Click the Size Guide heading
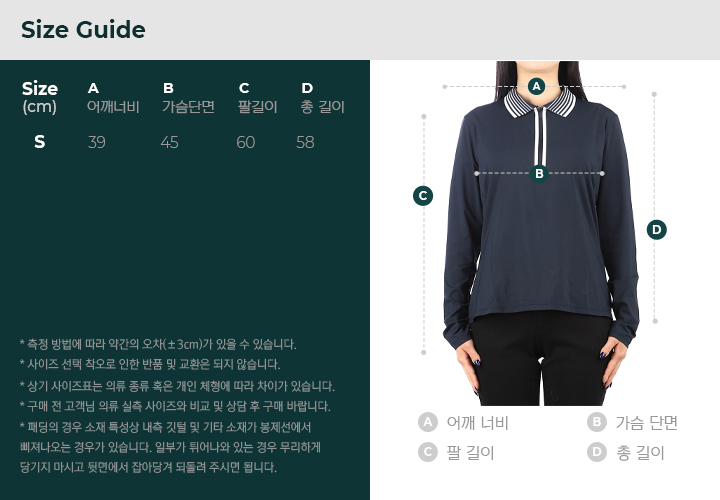 (83, 30)
